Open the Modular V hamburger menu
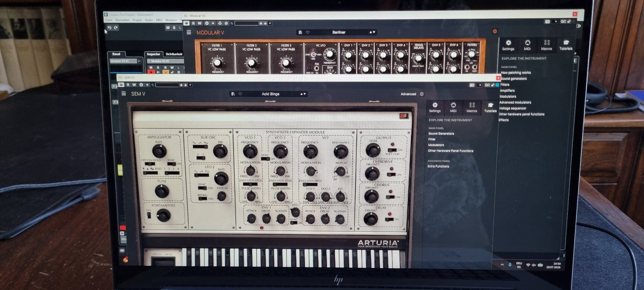Image resolution: width=644 pixels, height=290 pixels. (x=189, y=32)
